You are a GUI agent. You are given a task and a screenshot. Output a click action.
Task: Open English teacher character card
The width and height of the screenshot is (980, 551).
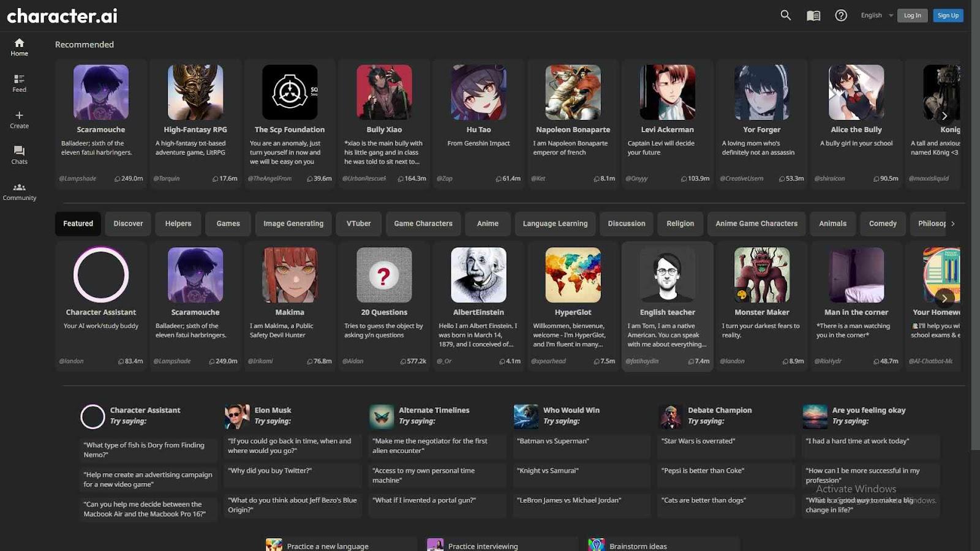[667, 306]
